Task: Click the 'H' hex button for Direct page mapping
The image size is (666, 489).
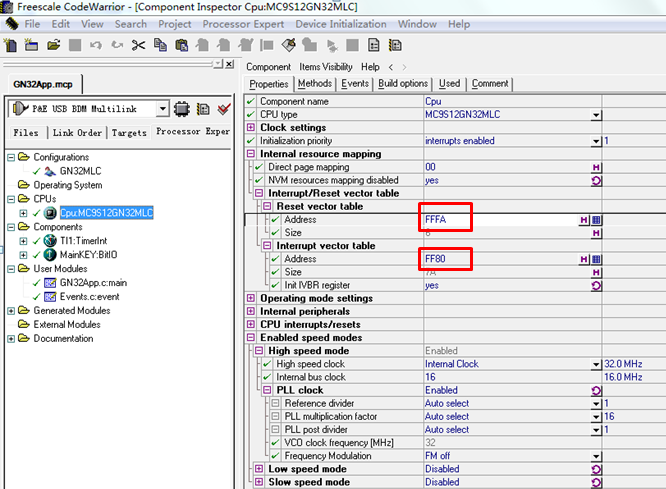Action: (x=596, y=167)
